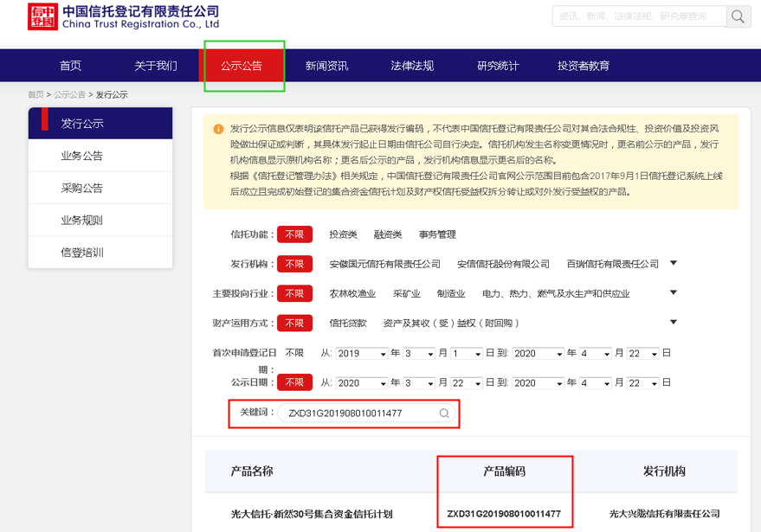Select 信登培训 in sidebar
This screenshot has height=532, width=761.
[x=100, y=253]
